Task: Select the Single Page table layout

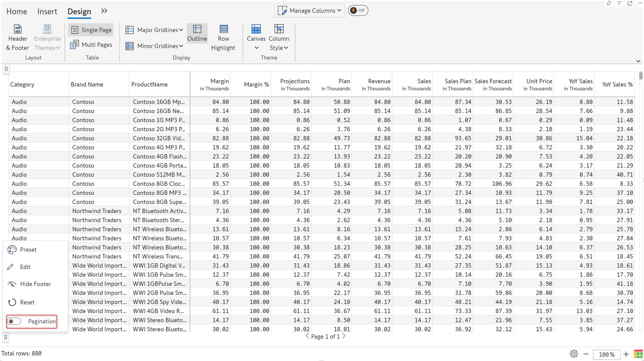Action: [91, 30]
